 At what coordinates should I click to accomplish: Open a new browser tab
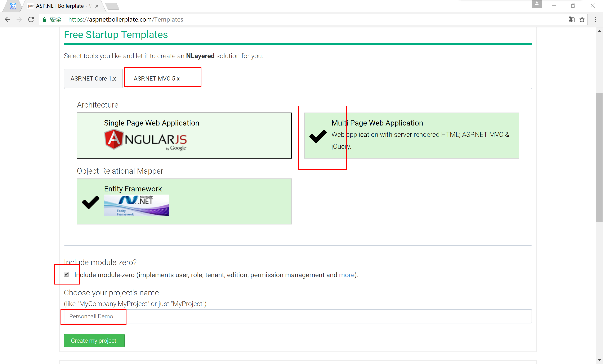coord(113,6)
